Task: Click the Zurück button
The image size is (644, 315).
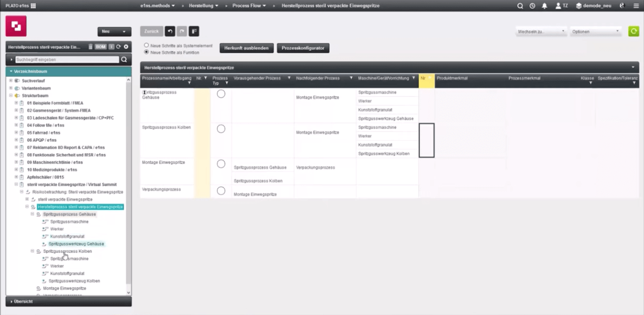Action: [152, 31]
